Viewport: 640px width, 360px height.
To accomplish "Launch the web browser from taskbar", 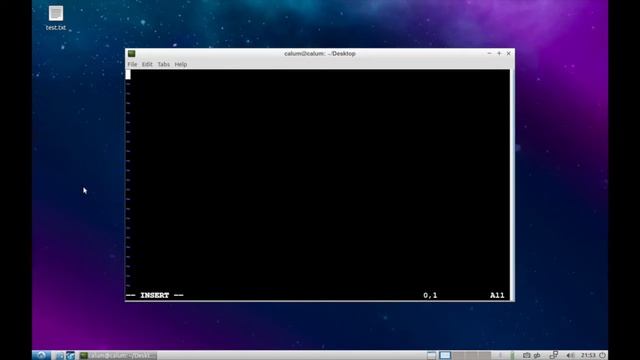I will point(70,356).
